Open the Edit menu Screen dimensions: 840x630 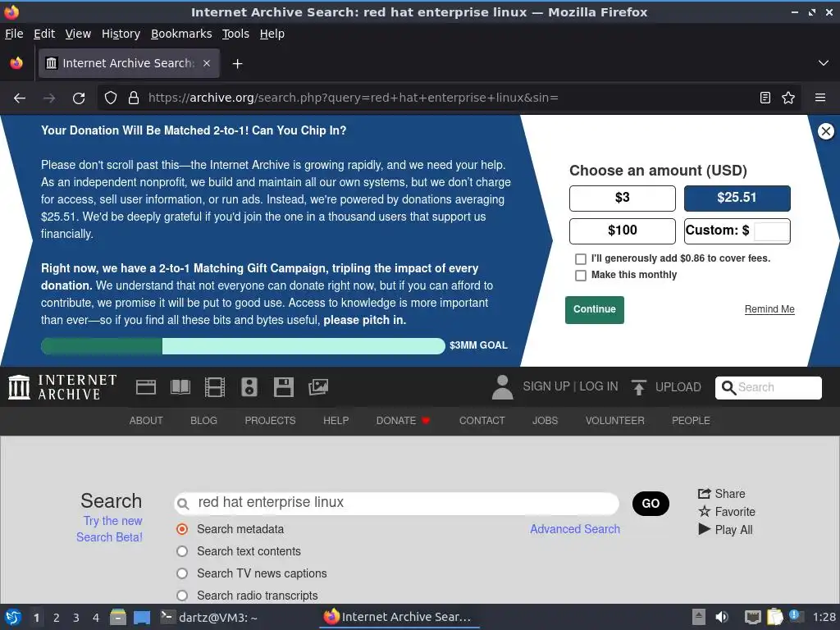point(44,34)
